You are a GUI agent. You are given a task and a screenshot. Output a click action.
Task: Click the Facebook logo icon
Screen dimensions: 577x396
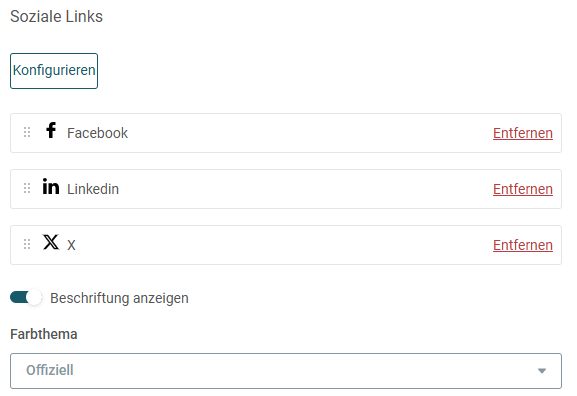point(51,130)
